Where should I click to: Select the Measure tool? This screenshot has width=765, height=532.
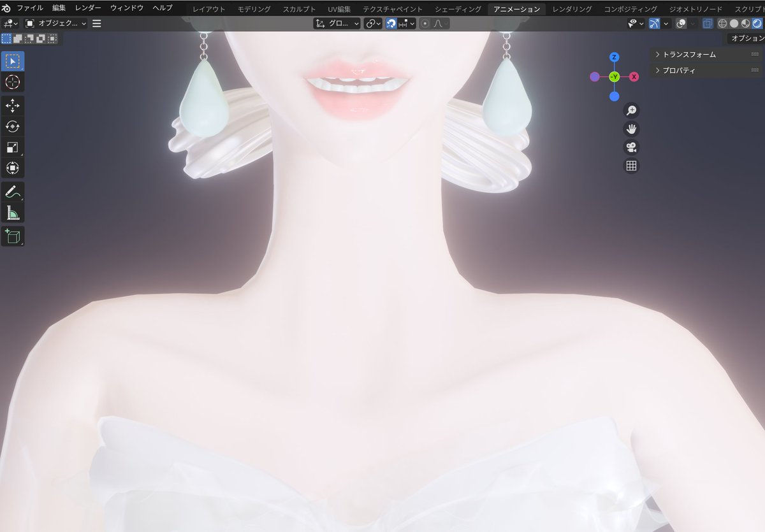[13, 212]
